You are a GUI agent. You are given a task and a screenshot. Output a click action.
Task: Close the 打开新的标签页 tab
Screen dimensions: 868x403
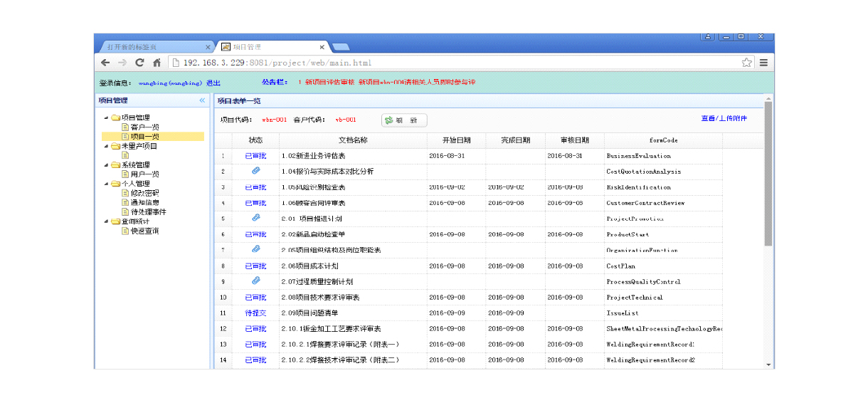[x=208, y=47]
